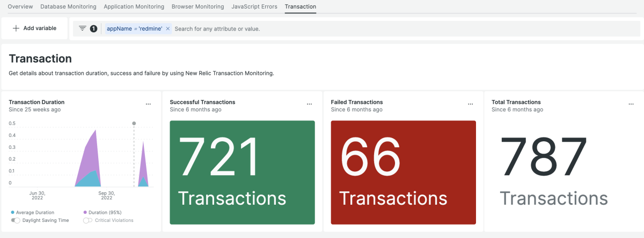
Task: Click the filter icon in search bar
Action: tap(82, 28)
